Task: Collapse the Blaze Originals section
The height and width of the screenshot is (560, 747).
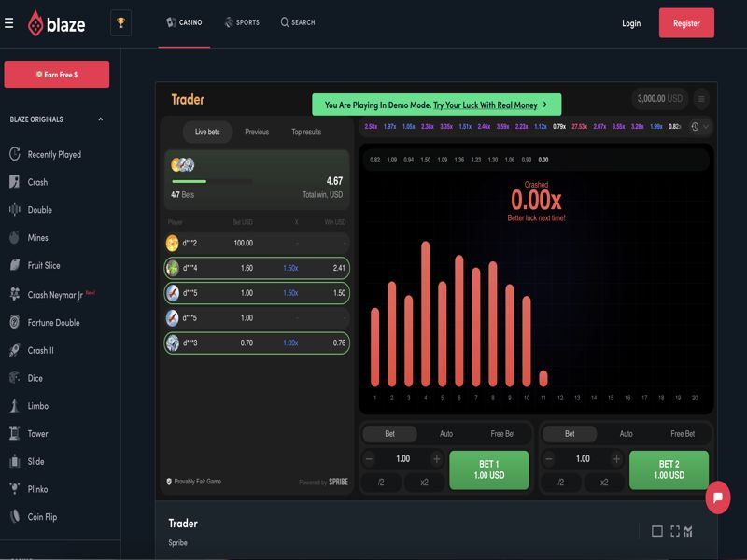Action: (101, 119)
